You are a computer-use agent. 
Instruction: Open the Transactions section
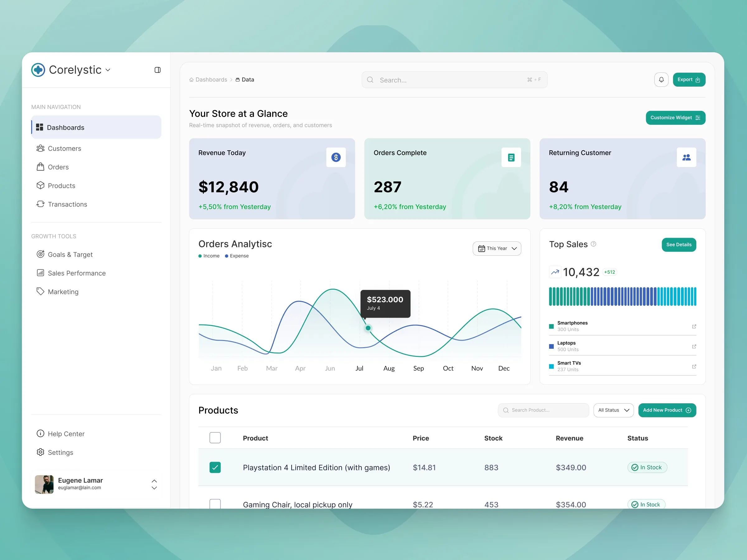[x=67, y=204]
